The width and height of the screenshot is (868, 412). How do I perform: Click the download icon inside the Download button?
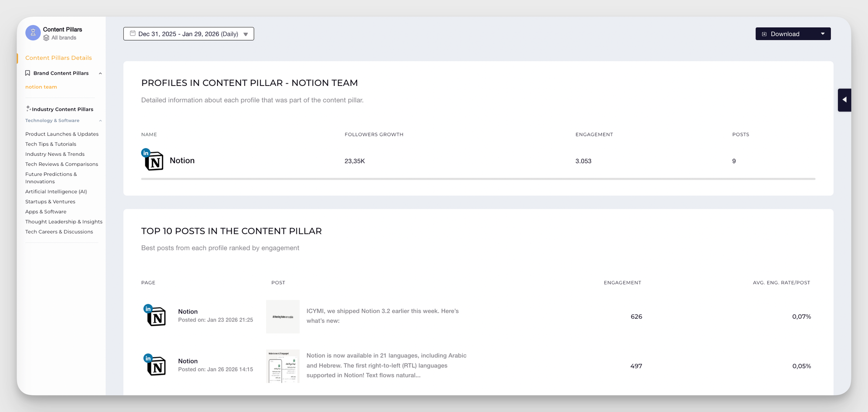tap(764, 33)
